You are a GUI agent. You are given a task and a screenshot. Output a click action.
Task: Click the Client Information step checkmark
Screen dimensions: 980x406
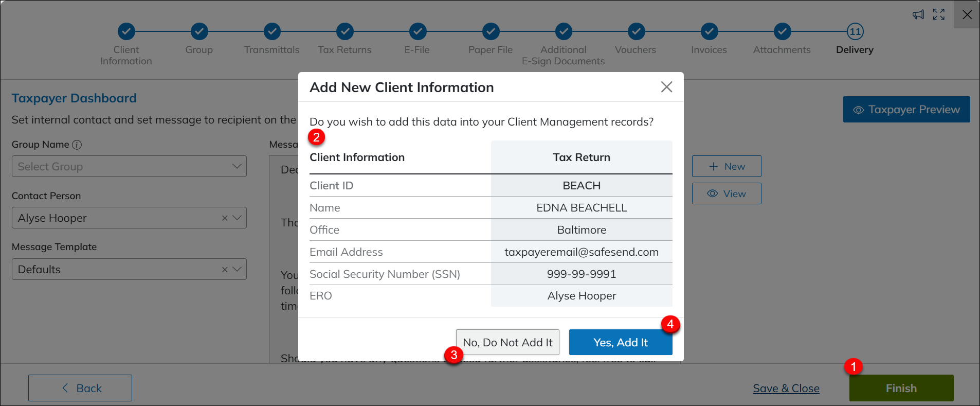(x=126, y=31)
